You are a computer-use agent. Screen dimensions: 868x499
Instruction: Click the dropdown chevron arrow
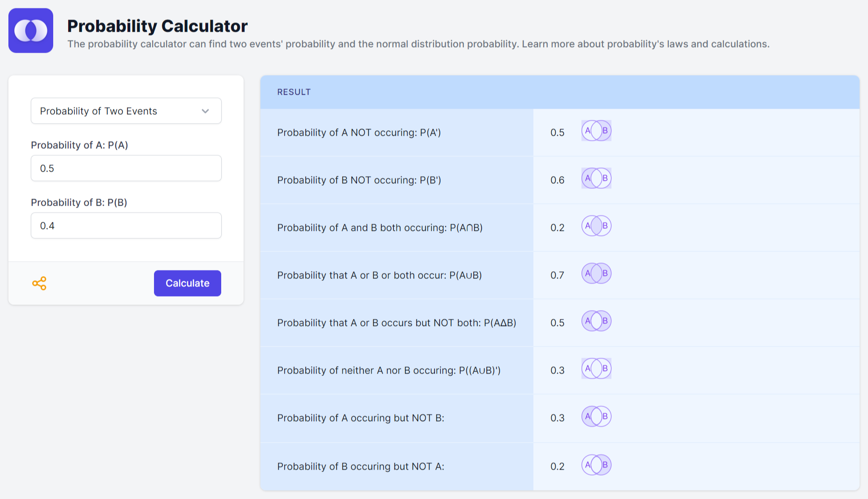pyautogui.click(x=205, y=111)
